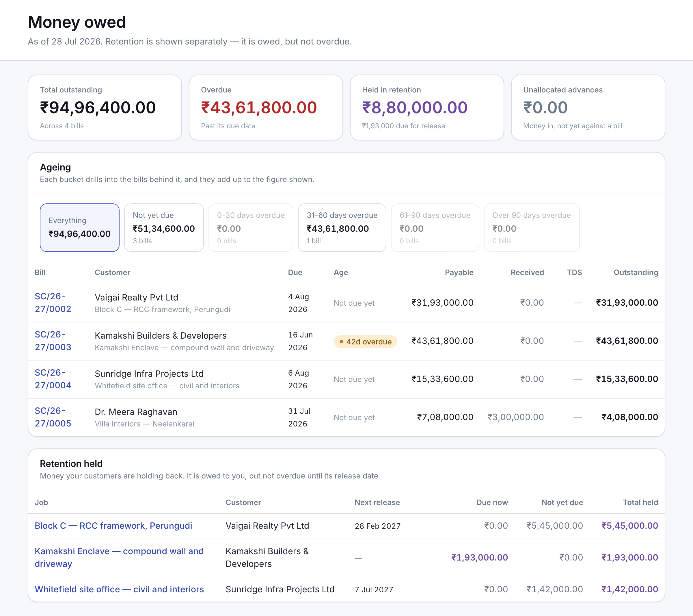The height and width of the screenshot is (616, 693).
Task: Click the Payable column header
Action: 459,272
